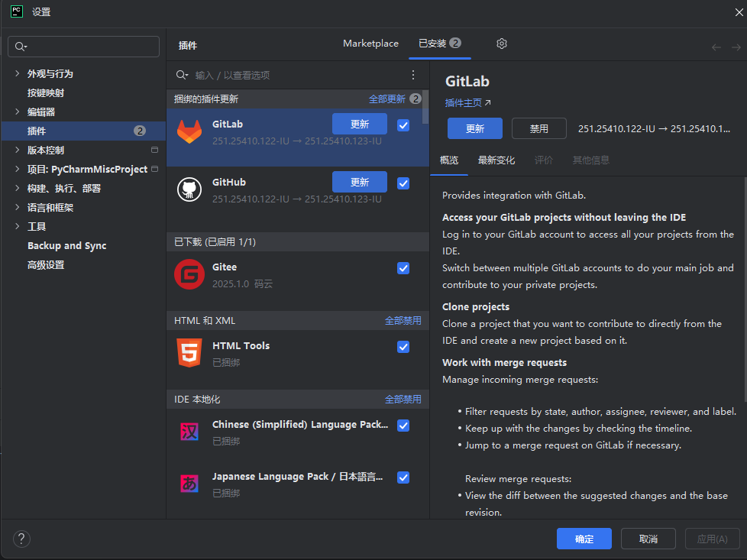Image resolution: width=747 pixels, height=560 pixels.
Task: Click 全部更新 link
Action: tap(386, 99)
